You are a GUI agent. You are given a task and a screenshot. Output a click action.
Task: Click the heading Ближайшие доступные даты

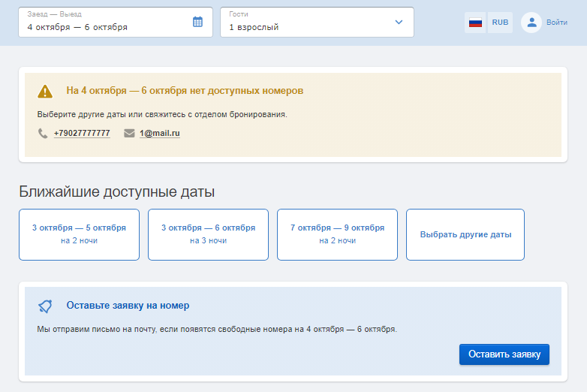(x=117, y=191)
